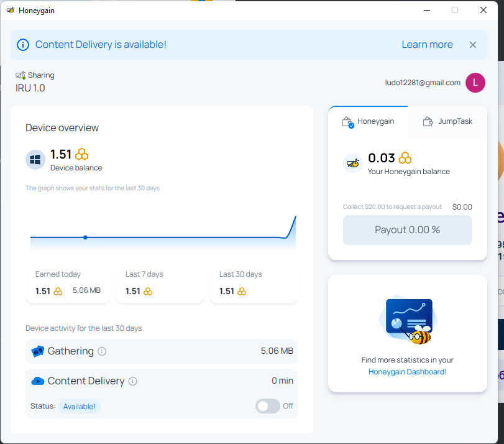The height and width of the screenshot is (444, 504).
Task: Click the dashboard statistics bee illustration
Action: (x=408, y=320)
